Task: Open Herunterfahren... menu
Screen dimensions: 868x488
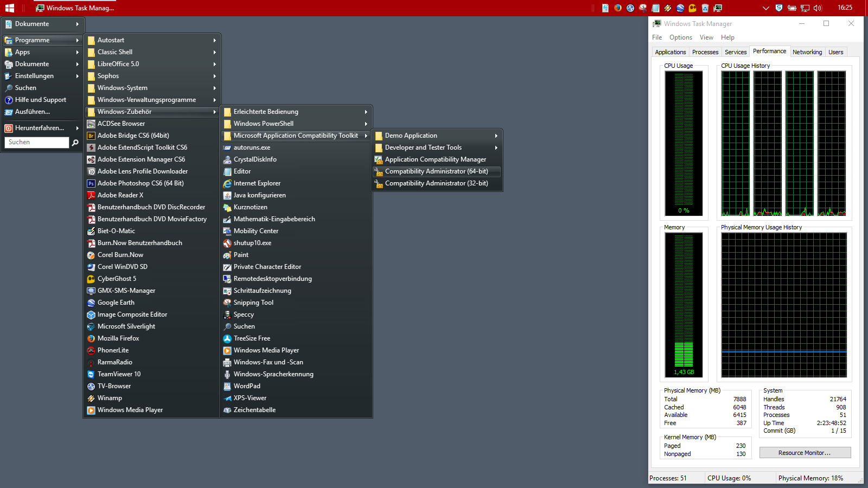Action: [x=42, y=128]
